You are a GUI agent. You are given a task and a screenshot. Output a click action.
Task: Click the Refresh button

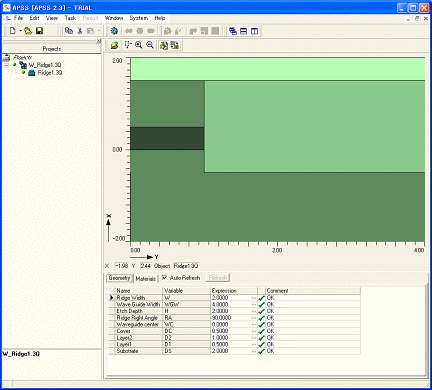(218, 278)
